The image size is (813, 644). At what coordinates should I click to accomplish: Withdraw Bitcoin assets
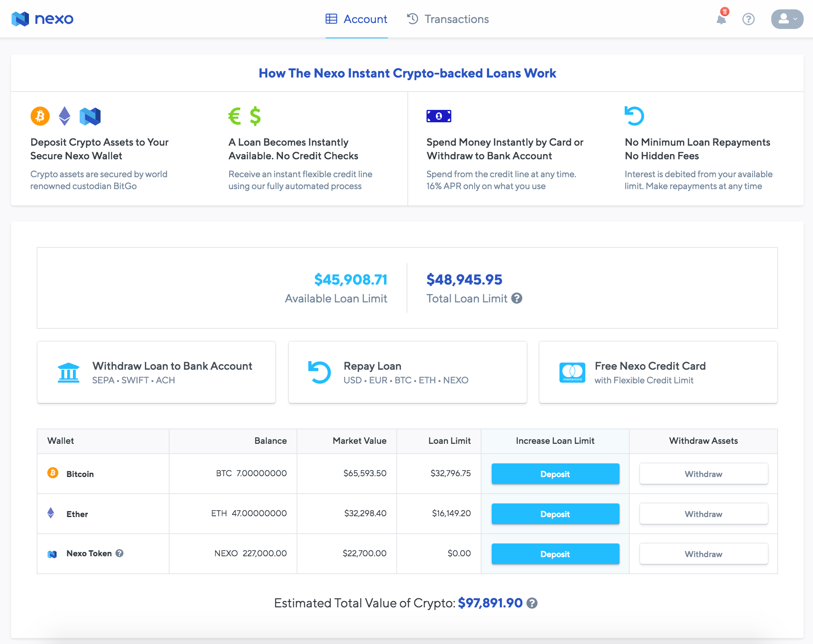coord(703,474)
